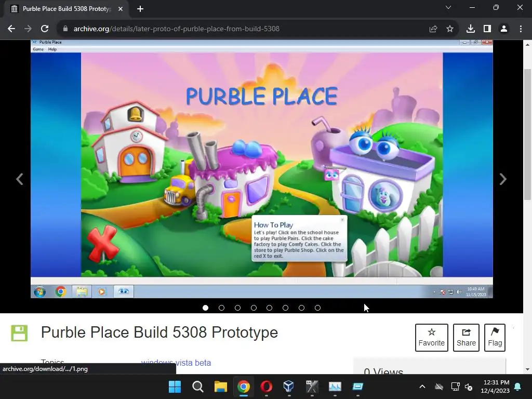This screenshot has width=532, height=399.
Task: Show the previous carousel image
Action: click(20, 179)
